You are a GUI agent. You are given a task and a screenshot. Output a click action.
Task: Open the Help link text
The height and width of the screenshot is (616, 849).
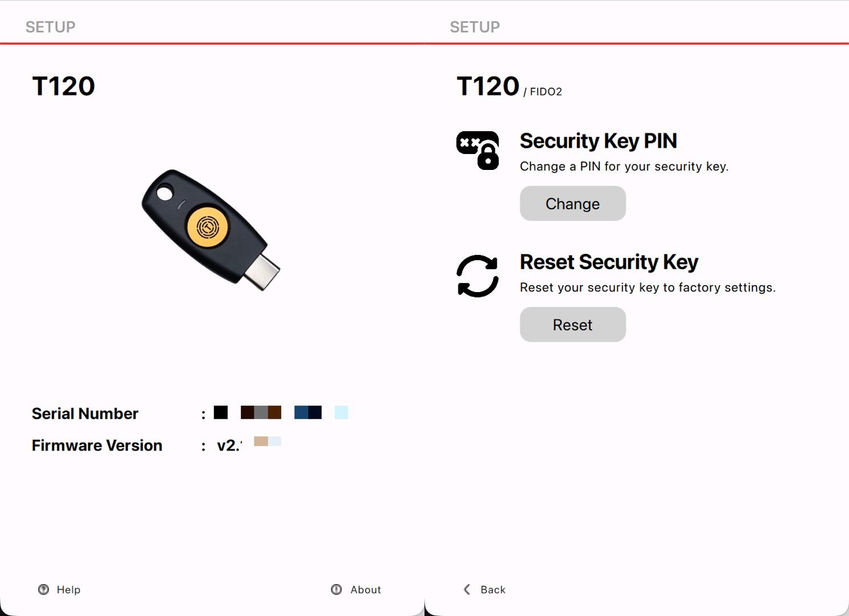click(68, 590)
